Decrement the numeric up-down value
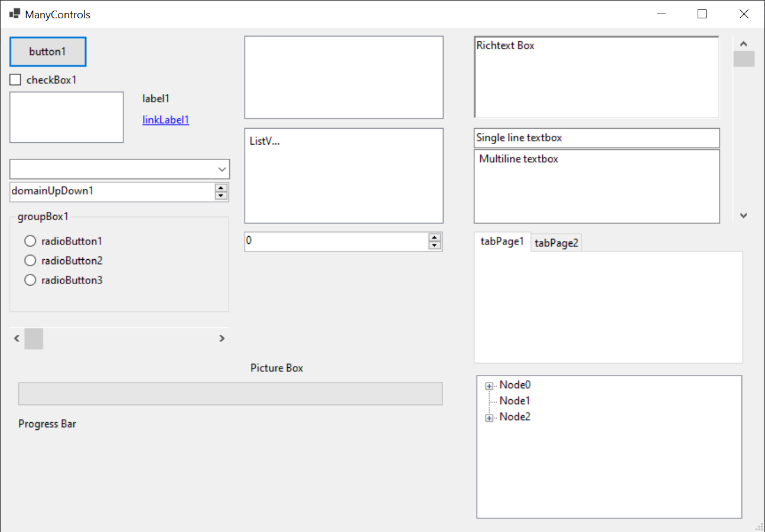 435,246
